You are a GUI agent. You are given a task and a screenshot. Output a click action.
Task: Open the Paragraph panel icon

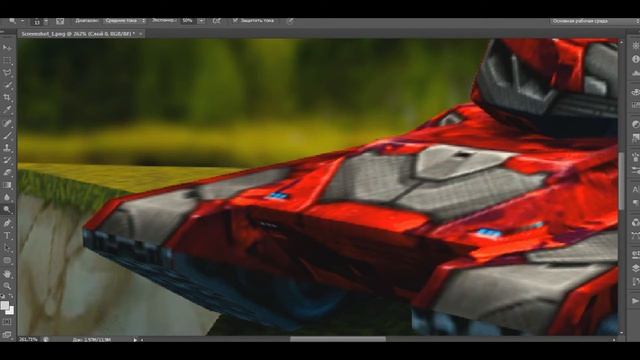(x=635, y=202)
